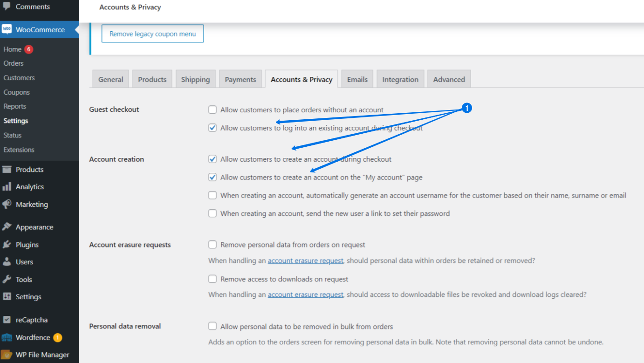Open the Wordfence sidebar icon
Viewport: 644px width, 363px height.
click(x=7, y=337)
